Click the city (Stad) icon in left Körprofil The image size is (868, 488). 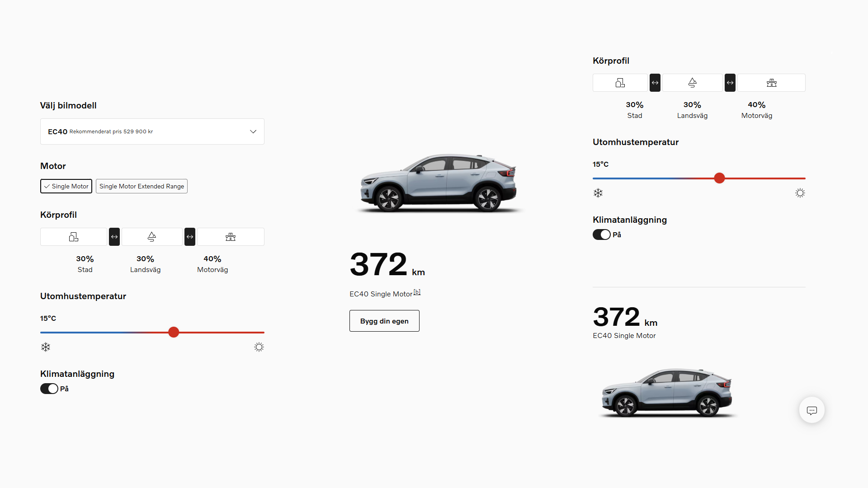(74, 237)
